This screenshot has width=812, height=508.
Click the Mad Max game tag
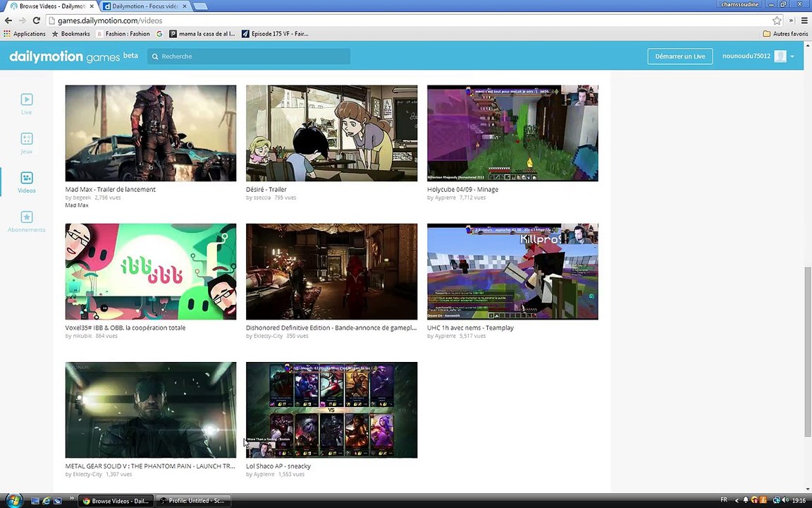coord(77,205)
